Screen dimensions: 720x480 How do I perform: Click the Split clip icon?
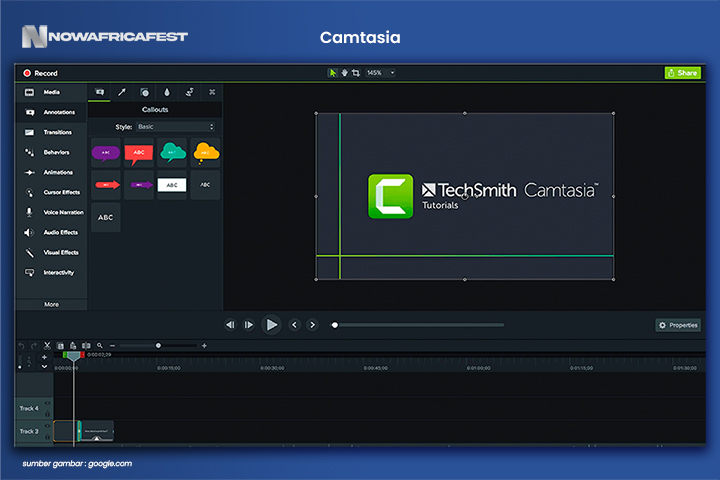click(86, 345)
